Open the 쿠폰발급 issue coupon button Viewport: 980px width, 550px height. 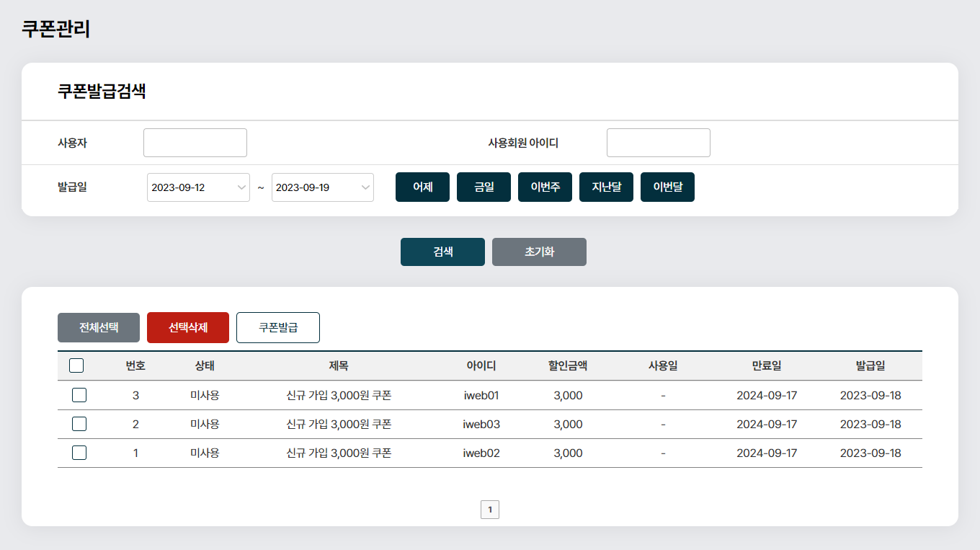pos(278,327)
